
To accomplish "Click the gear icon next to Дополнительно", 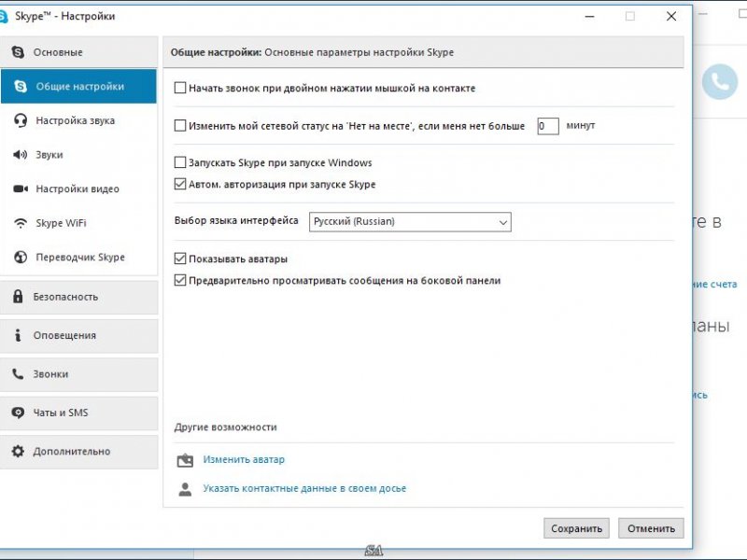I will [18, 451].
